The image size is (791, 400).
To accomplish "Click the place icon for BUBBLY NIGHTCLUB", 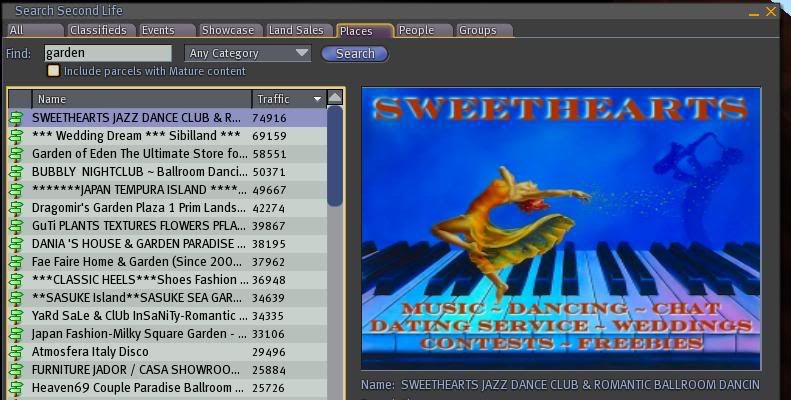I will coord(16,172).
